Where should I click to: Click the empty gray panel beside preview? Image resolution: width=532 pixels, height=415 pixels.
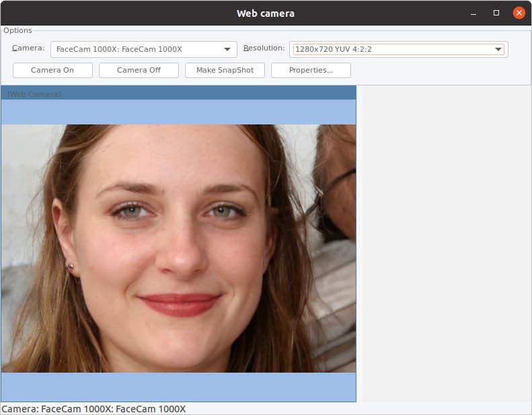[445, 243]
